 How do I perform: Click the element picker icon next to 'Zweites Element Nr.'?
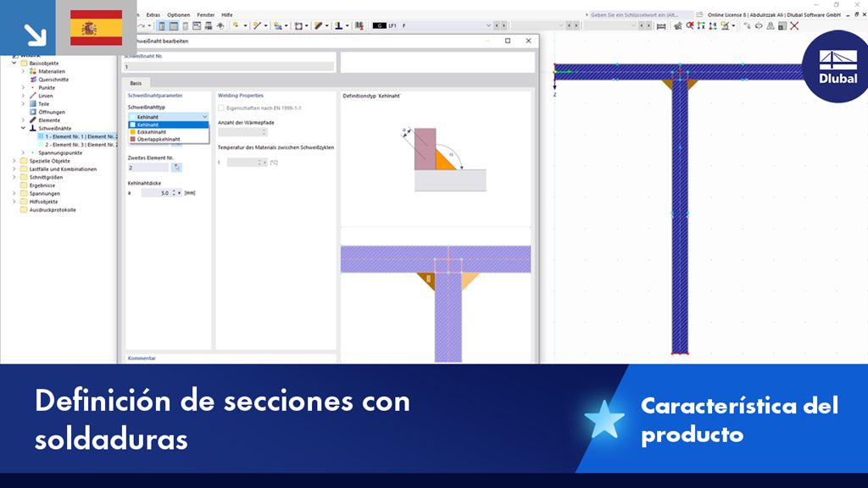click(177, 168)
